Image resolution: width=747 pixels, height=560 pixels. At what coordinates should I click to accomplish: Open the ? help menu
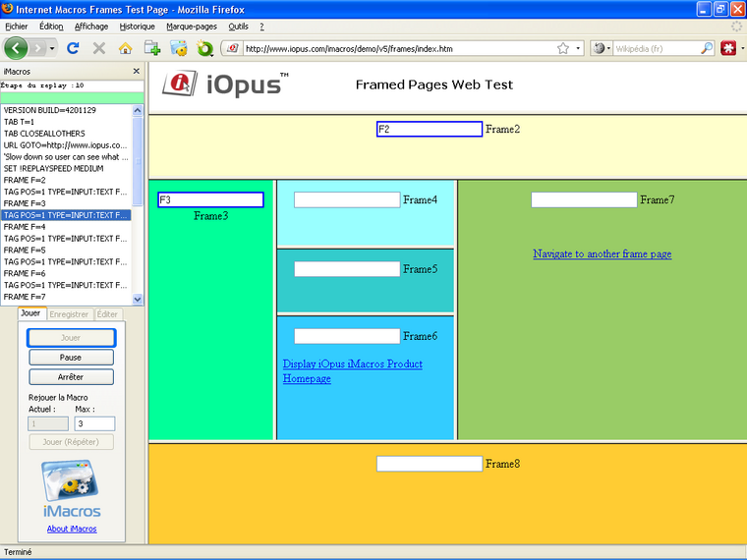[x=261, y=27]
